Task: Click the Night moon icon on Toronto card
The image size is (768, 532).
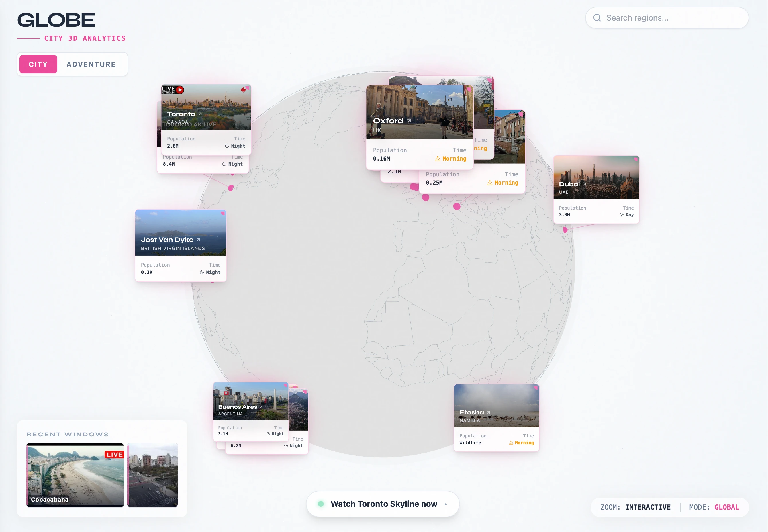Action: 227,146
